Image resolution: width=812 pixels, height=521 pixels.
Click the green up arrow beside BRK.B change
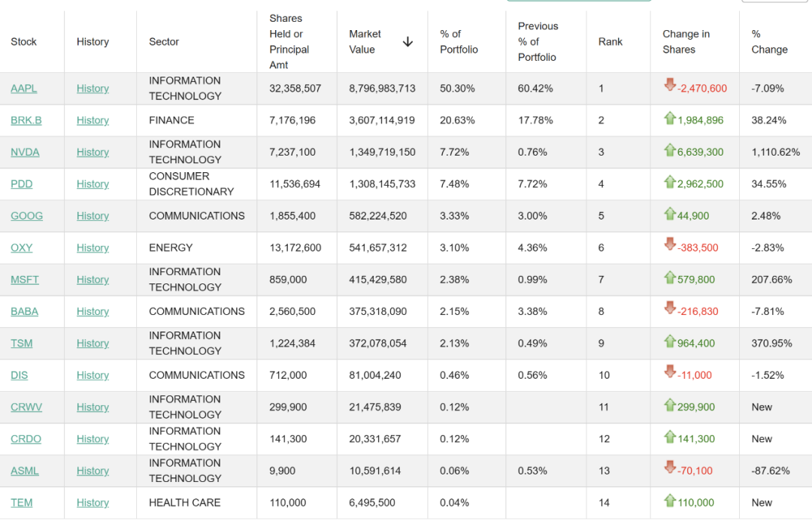coord(670,118)
